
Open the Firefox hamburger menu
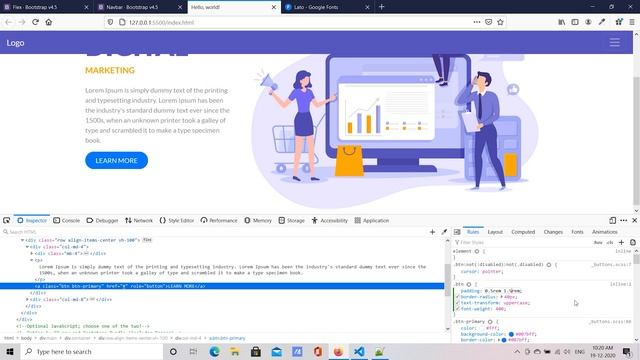[632, 22]
